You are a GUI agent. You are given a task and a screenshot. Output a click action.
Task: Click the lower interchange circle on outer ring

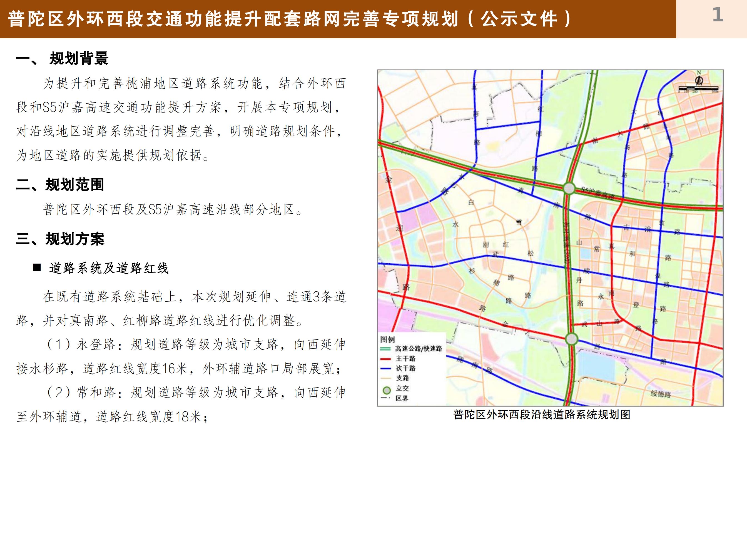coord(571,338)
